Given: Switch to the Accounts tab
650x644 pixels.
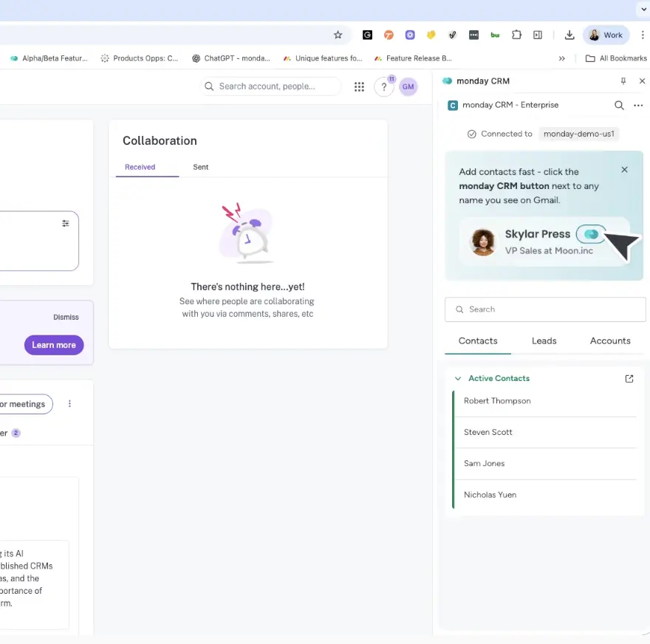Looking at the screenshot, I should coord(610,340).
